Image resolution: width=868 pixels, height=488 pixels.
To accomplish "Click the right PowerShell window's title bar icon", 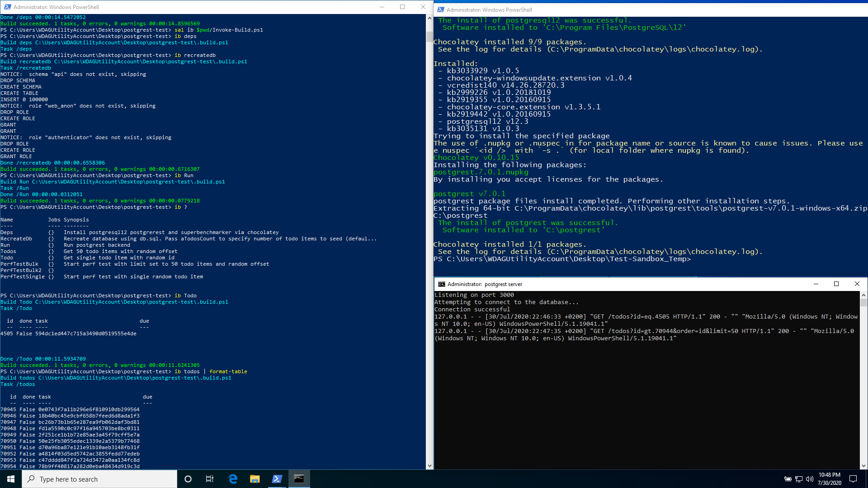I will (x=440, y=9).
